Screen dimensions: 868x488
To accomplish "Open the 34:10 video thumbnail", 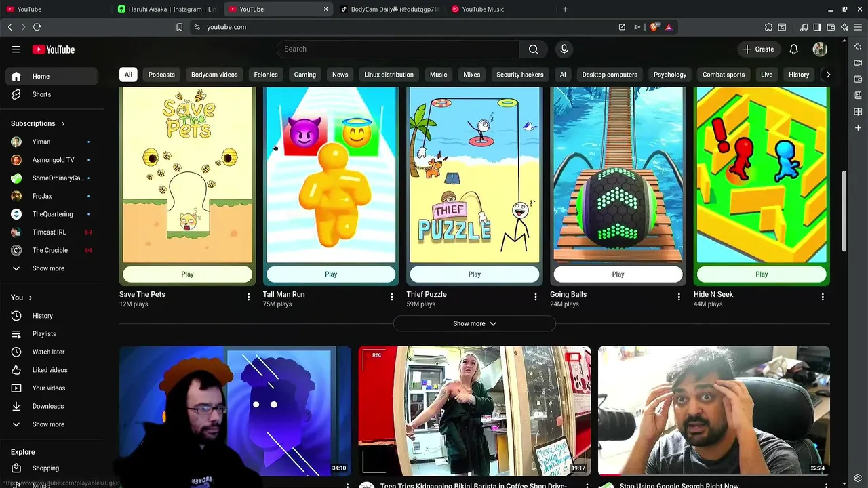I will pyautogui.click(x=235, y=411).
